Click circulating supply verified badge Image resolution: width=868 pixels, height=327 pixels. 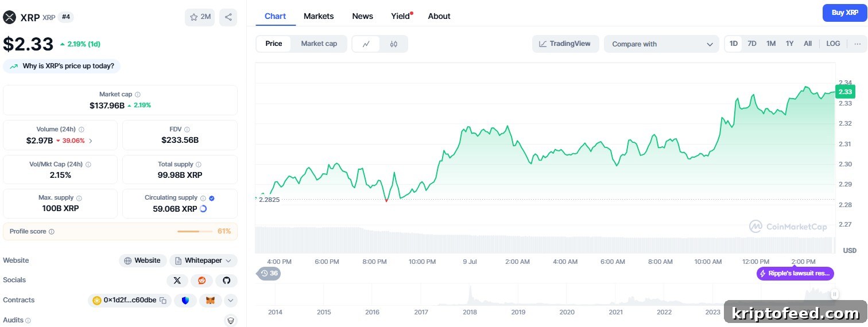pyautogui.click(x=212, y=198)
